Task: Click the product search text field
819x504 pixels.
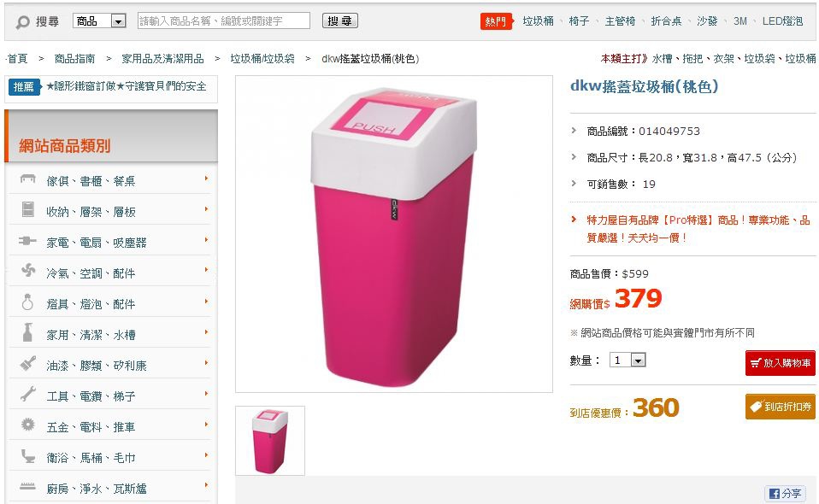Action: pos(223,21)
